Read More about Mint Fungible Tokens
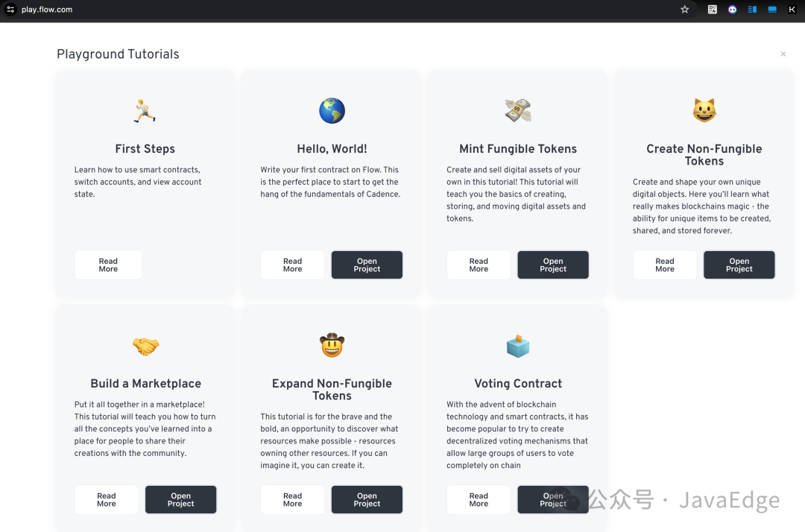This screenshot has width=805, height=532. coord(479,265)
